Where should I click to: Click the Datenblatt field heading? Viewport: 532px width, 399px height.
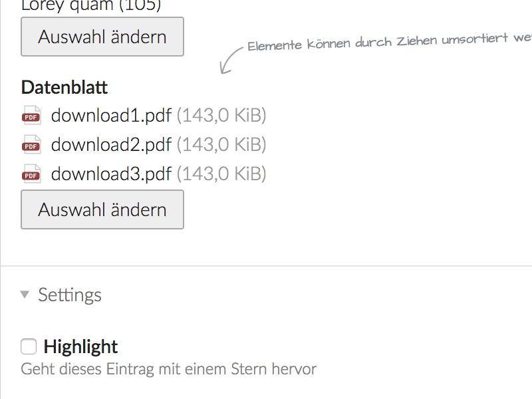[65, 87]
